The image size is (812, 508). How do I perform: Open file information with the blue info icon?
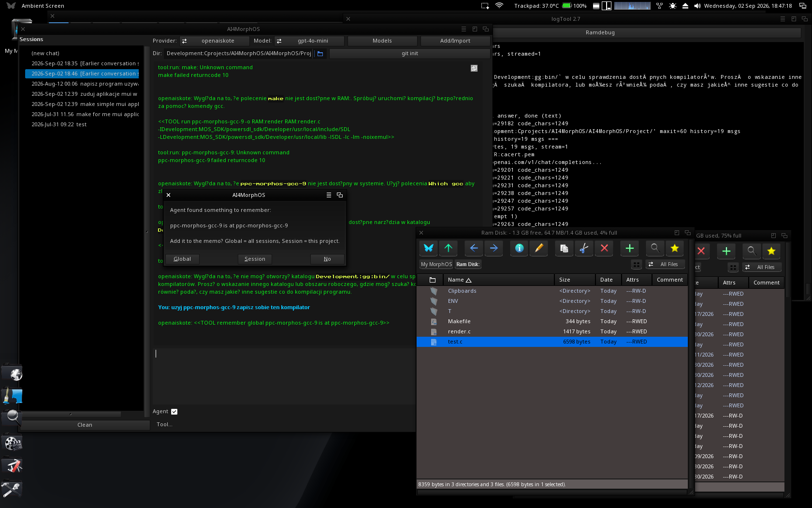click(x=519, y=248)
